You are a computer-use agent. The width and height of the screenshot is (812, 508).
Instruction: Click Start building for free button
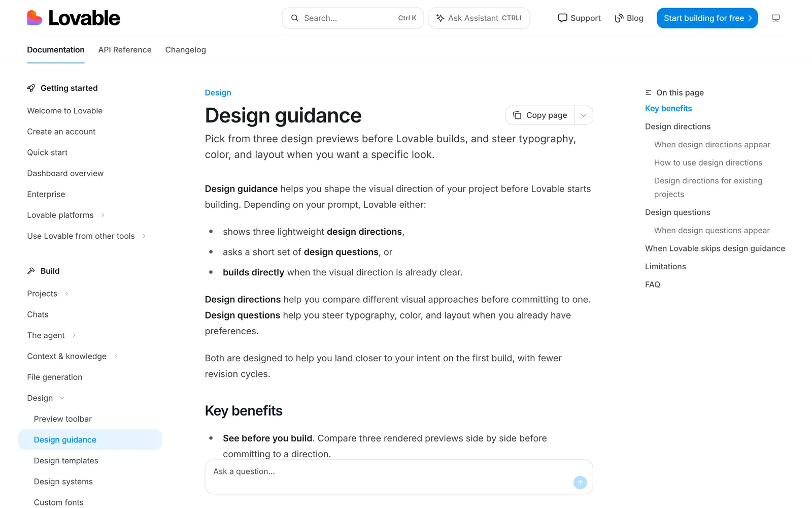(x=707, y=18)
